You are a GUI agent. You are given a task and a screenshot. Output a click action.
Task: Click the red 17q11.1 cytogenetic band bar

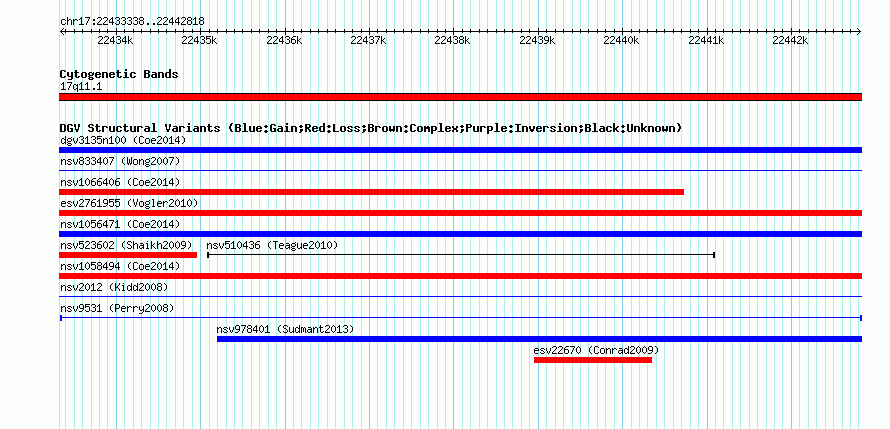(460, 97)
